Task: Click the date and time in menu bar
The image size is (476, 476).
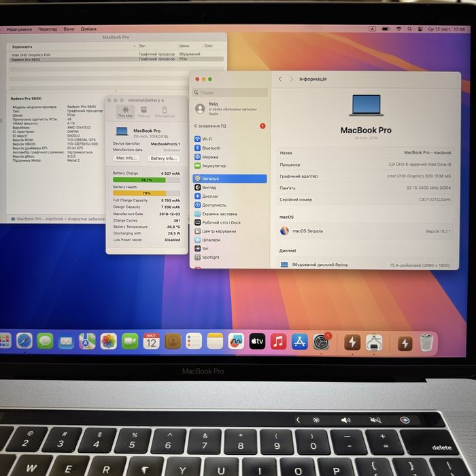Action: (446, 29)
